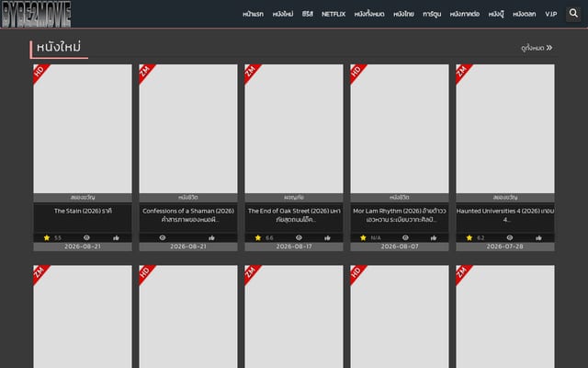This screenshot has width=588, height=368.
Task: Open หนังไทย Thai movies menu
Action: (404, 15)
